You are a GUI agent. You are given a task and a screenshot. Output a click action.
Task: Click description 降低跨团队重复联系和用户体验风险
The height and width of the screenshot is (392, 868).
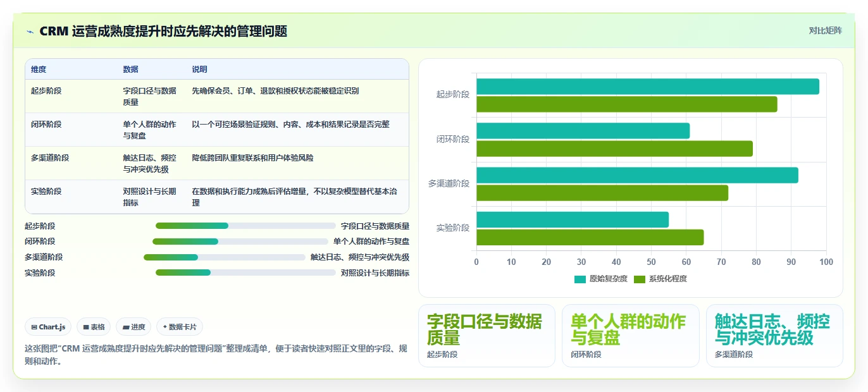252,158
